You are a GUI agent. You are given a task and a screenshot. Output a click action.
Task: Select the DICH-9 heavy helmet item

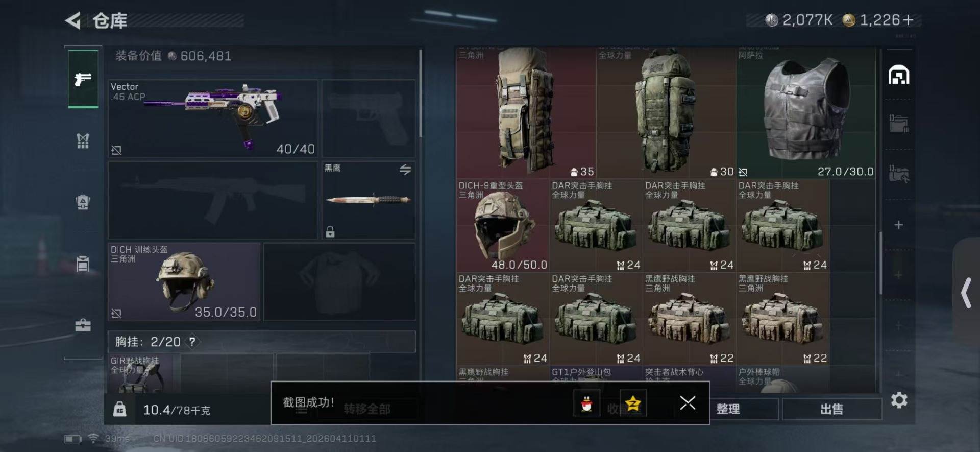pos(502,225)
